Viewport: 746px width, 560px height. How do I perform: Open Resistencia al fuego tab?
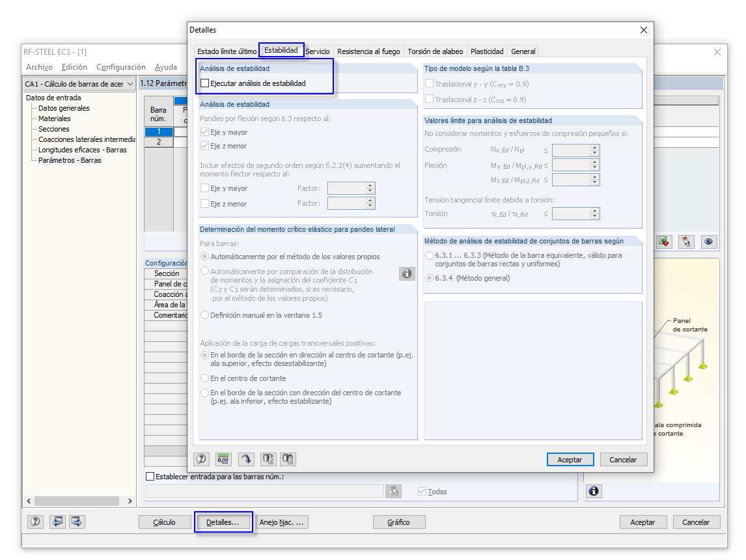click(368, 51)
